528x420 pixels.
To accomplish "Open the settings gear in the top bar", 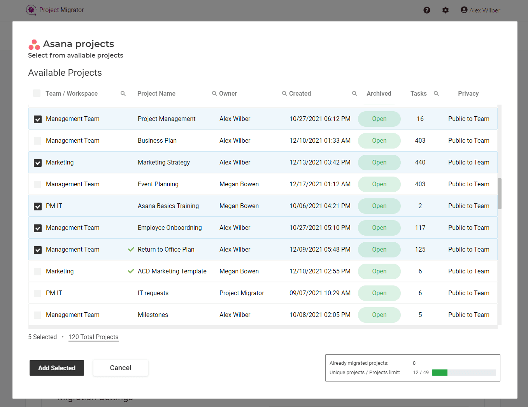I will click(x=446, y=10).
